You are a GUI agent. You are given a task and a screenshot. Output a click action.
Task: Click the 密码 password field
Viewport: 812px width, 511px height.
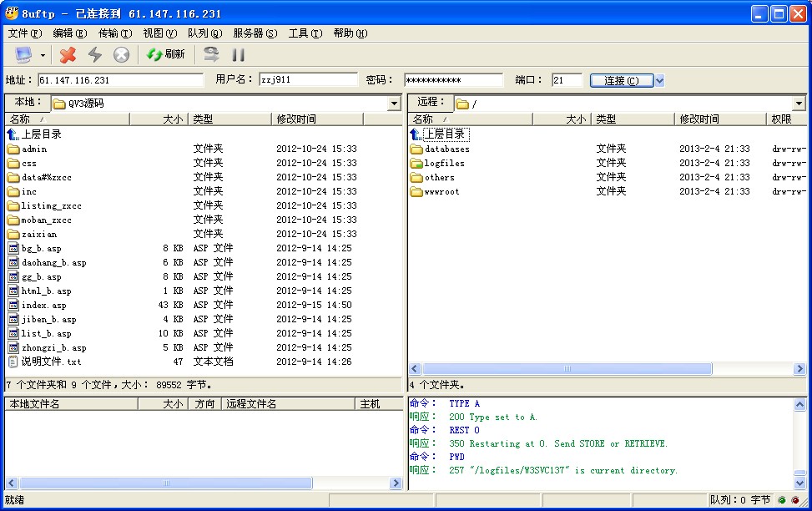coord(453,80)
